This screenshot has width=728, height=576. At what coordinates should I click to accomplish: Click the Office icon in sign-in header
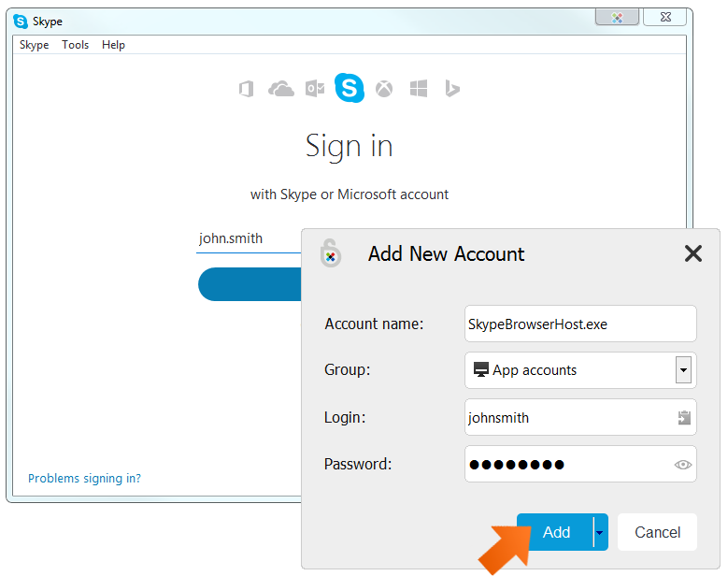(x=246, y=88)
